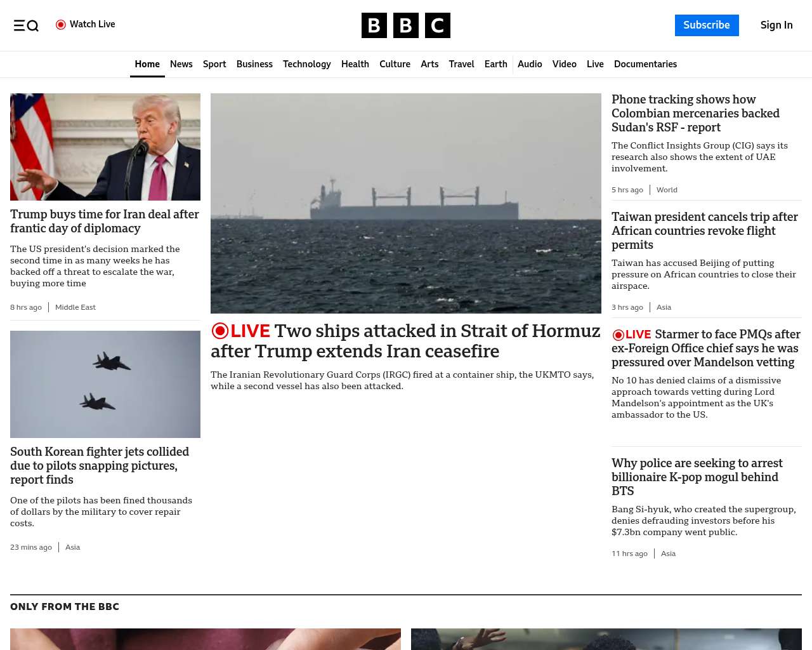Go to the Audio section
This screenshot has width=812, height=650.
point(530,64)
